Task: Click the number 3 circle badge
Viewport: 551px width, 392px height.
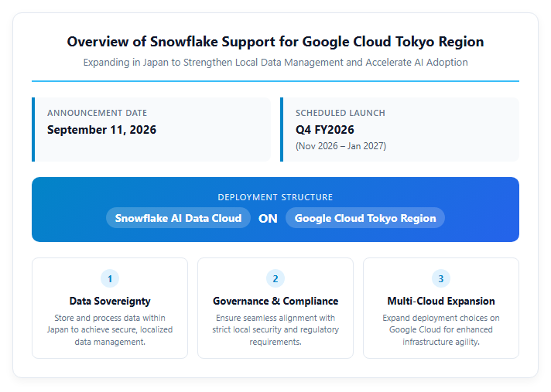Action: (x=440, y=278)
